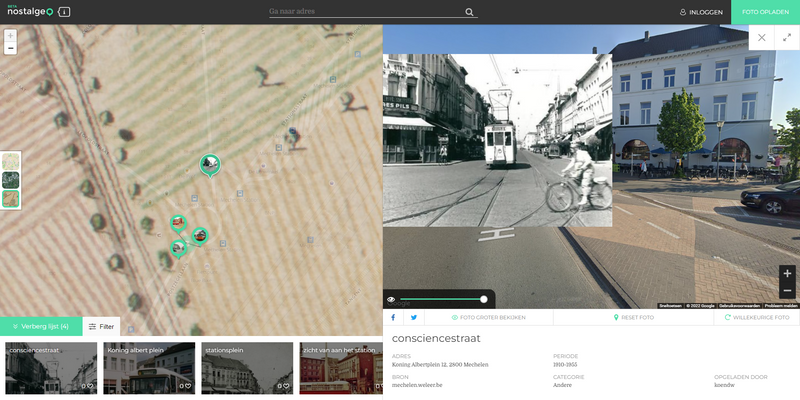Collapse the 'Verberg lijst (4)' list
The image size is (800, 400).
pyautogui.click(x=41, y=327)
